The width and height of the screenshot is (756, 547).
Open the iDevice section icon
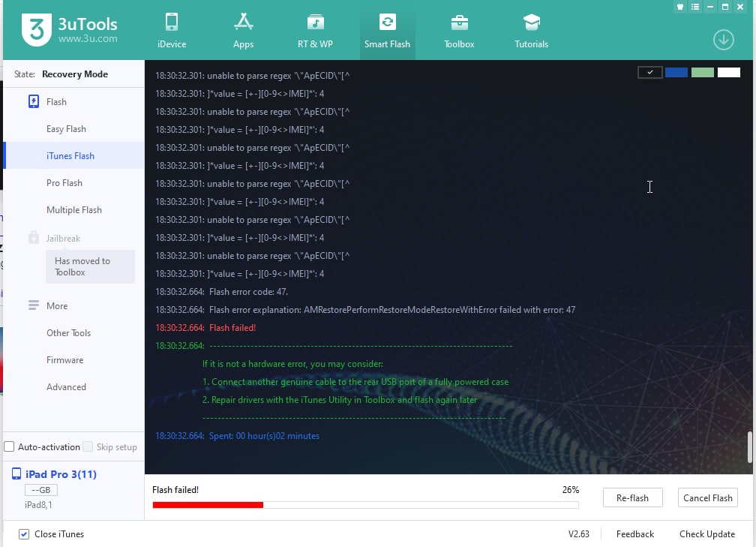(172, 23)
